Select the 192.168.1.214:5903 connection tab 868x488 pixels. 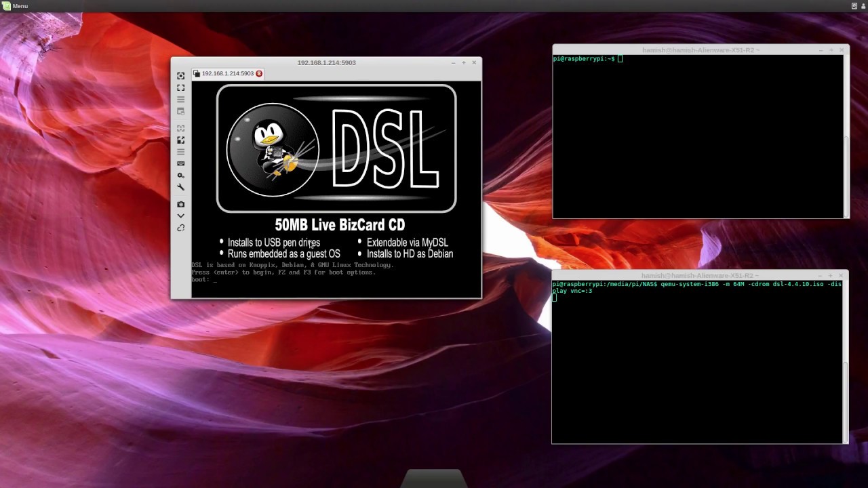point(228,73)
